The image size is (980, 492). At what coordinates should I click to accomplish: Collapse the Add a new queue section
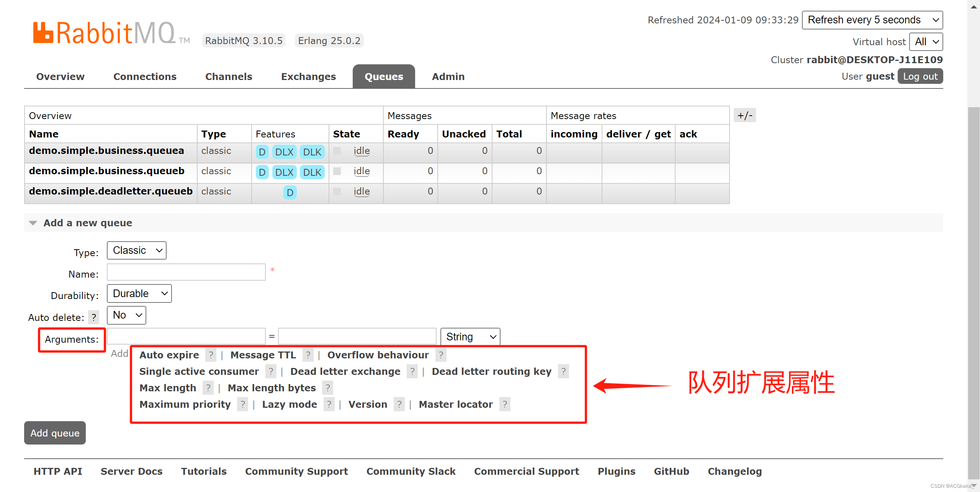click(x=33, y=222)
